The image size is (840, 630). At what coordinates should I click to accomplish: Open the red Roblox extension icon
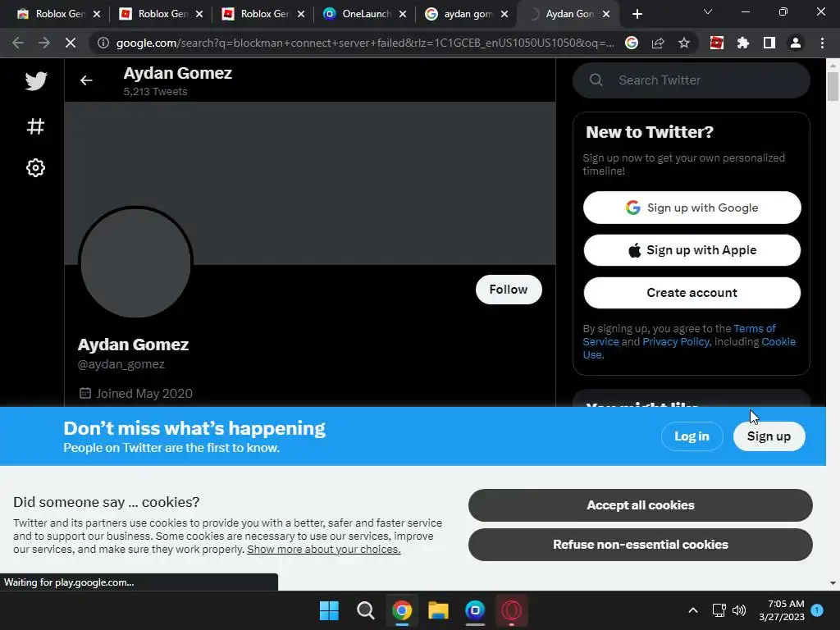(x=717, y=43)
